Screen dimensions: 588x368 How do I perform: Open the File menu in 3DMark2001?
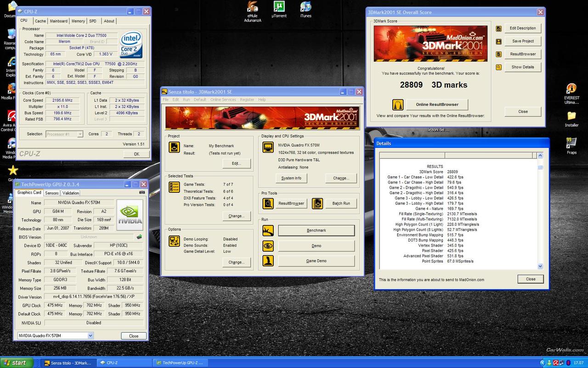coord(165,100)
